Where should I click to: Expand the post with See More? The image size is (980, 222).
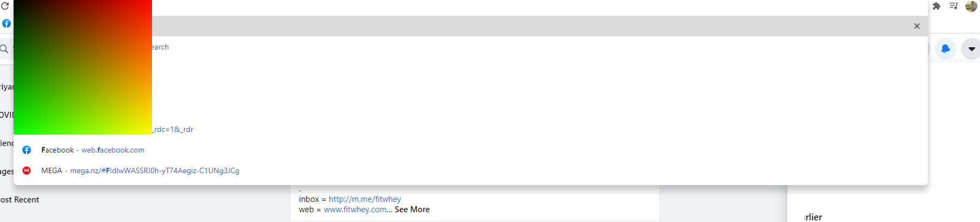tap(412, 210)
